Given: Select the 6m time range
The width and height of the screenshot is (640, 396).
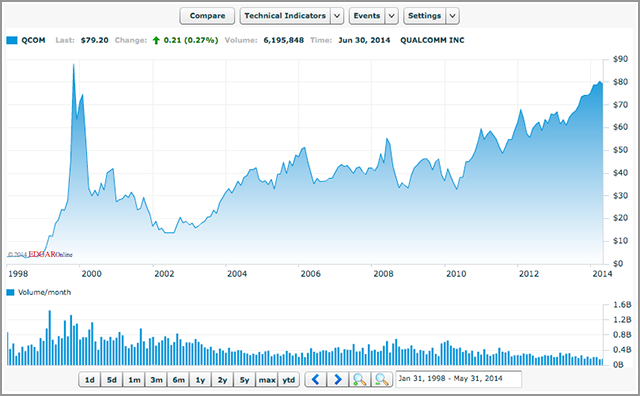Looking at the screenshot, I should 178,380.
